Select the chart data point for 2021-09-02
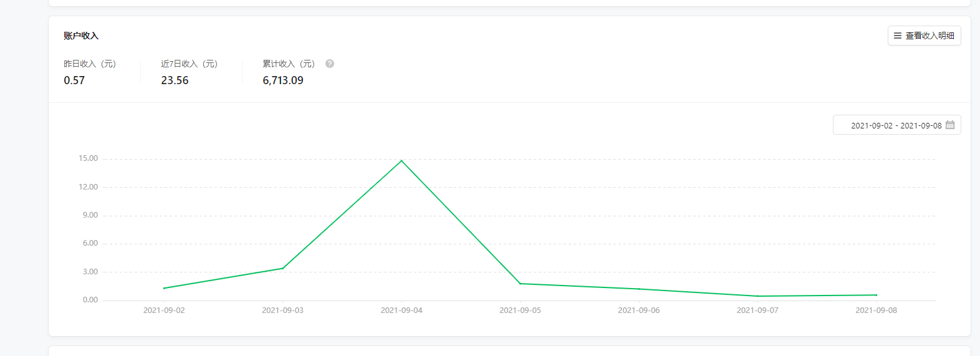The height and width of the screenshot is (356, 980). 164,288
